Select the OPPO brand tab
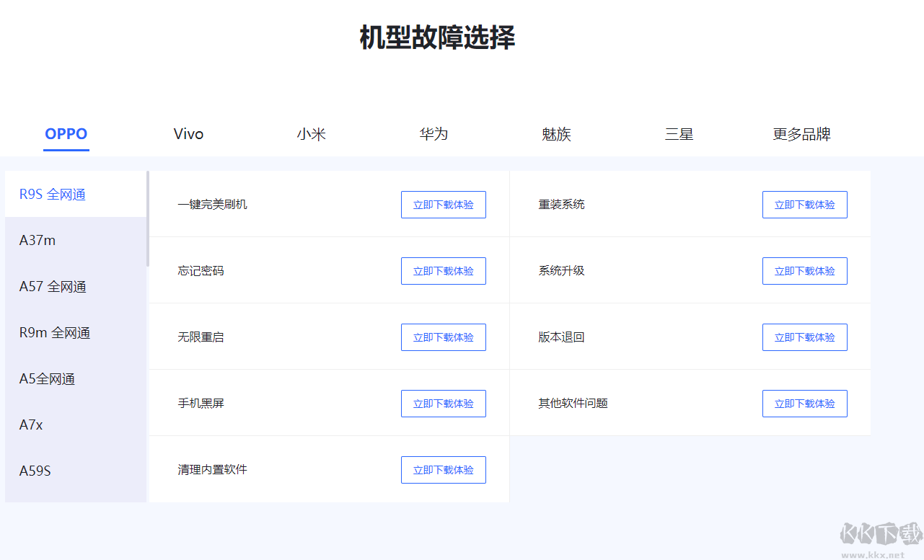 tap(66, 134)
